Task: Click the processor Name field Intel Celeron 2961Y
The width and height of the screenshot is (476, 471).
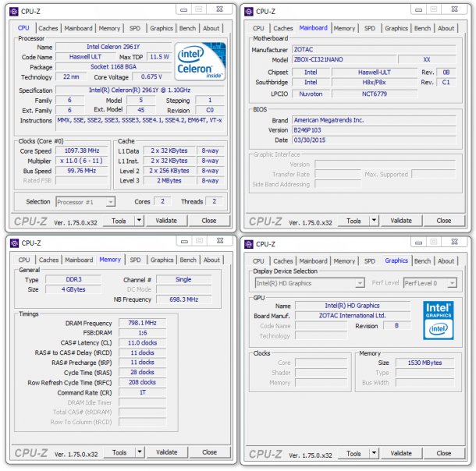Action: [113, 47]
